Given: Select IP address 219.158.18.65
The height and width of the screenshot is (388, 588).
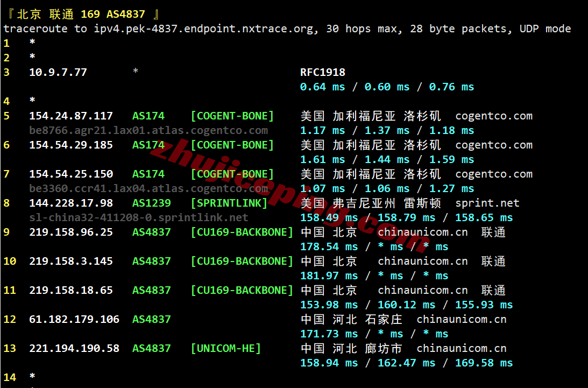Looking at the screenshot, I should coord(71,290).
